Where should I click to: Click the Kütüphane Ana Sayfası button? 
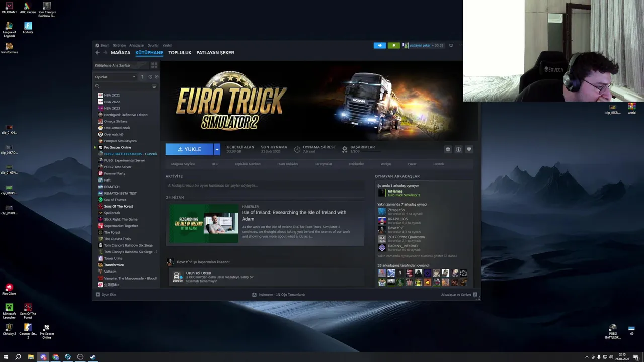point(120,65)
